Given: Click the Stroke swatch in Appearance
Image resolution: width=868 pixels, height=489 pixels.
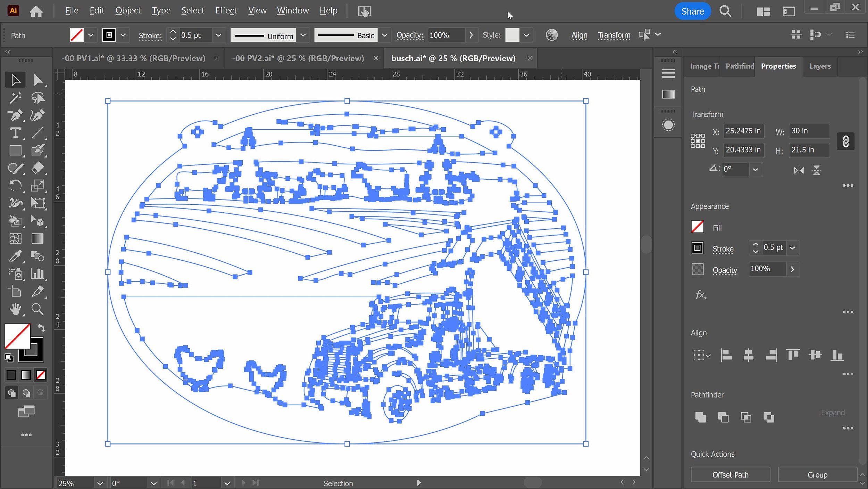Looking at the screenshot, I should [x=697, y=248].
